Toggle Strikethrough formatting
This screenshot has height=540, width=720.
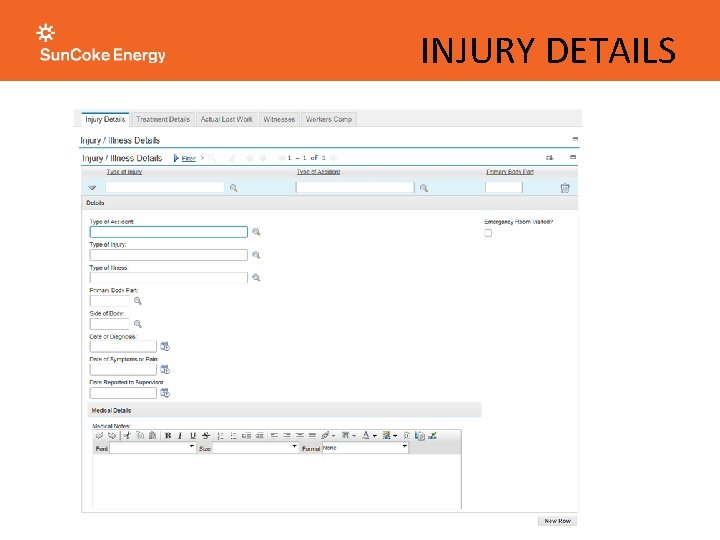[206, 435]
